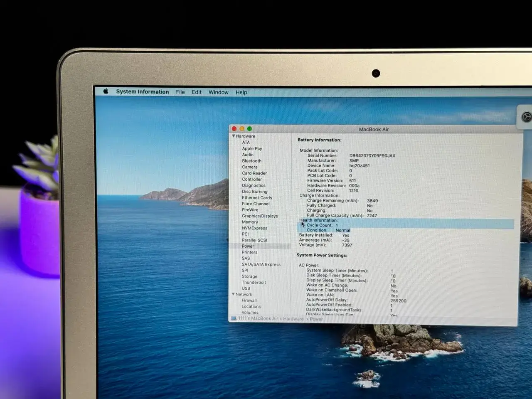
Task: Click the Network category label
Action: [244, 294]
